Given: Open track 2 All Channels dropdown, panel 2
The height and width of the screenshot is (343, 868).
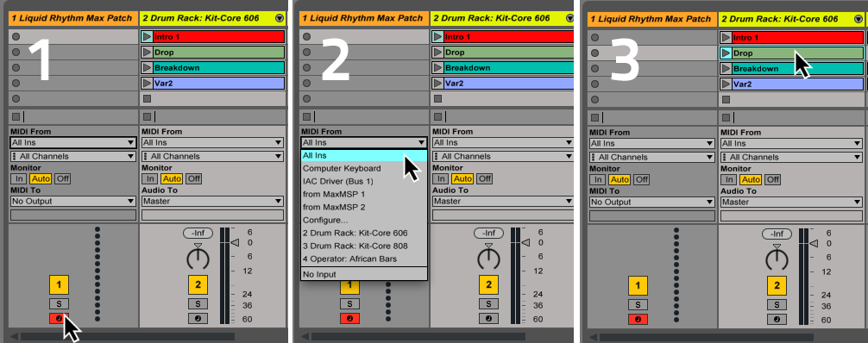Looking at the screenshot, I should pyautogui.click(x=503, y=157).
